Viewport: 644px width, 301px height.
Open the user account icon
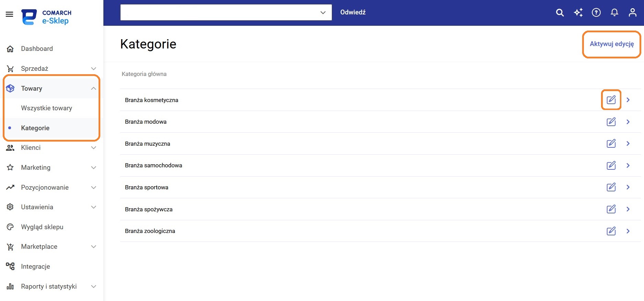(632, 13)
